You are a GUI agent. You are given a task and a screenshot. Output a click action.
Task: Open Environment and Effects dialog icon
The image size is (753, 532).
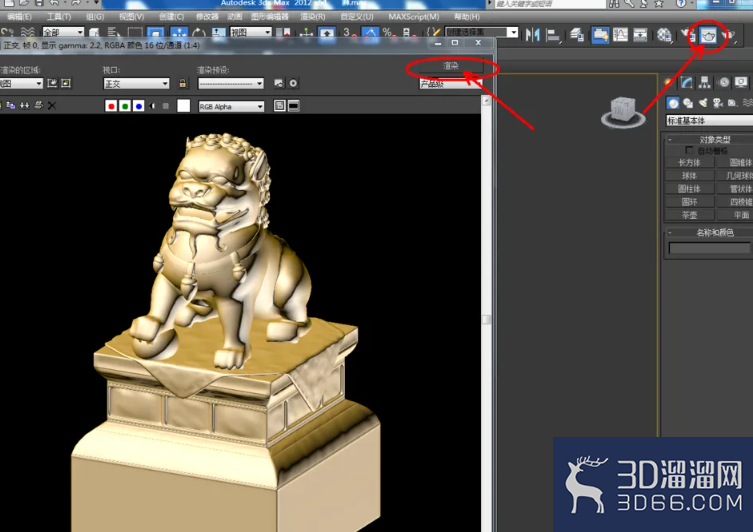tap(293, 83)
